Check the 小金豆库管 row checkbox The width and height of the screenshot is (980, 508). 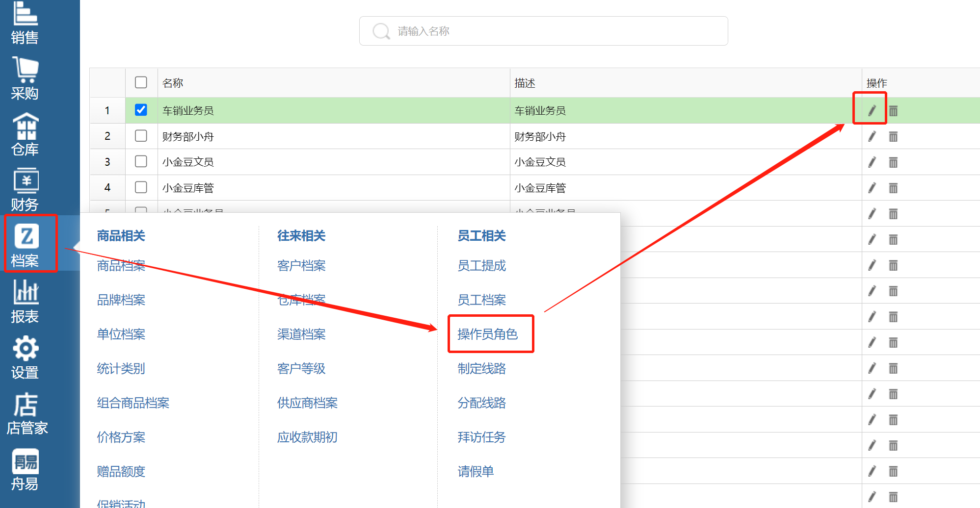click(x=141, y=187)
